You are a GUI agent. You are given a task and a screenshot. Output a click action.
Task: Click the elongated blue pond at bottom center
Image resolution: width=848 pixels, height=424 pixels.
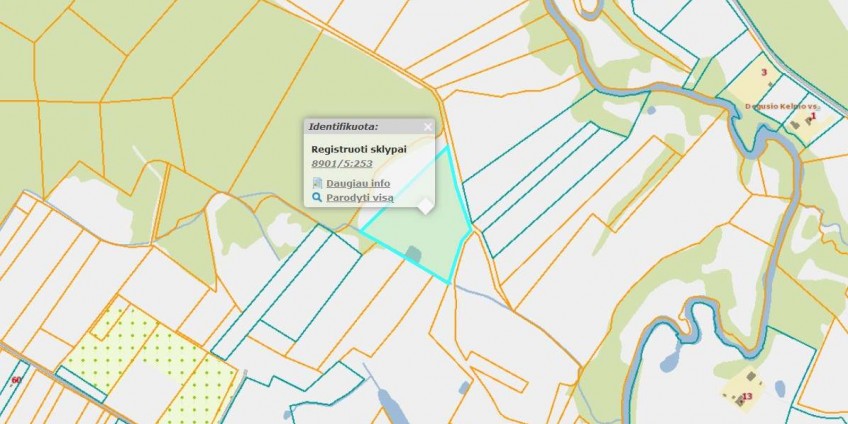[x=388, y=406]
